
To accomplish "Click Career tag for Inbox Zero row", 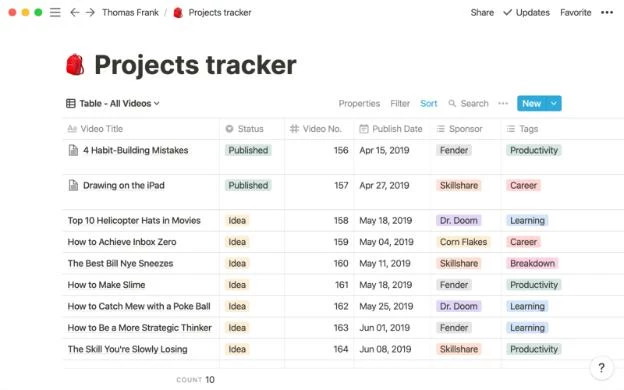I will click(523, 242).
